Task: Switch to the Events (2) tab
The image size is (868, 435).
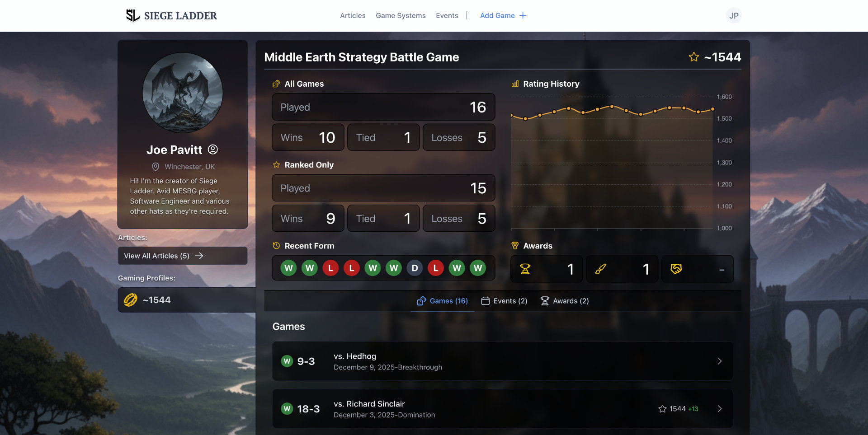Action: [x=504, y=301]
